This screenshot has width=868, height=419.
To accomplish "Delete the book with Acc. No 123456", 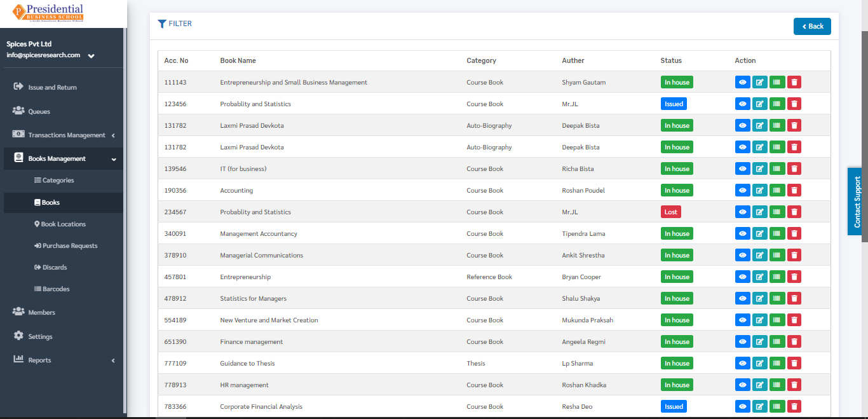I will [x=794, y=104].
